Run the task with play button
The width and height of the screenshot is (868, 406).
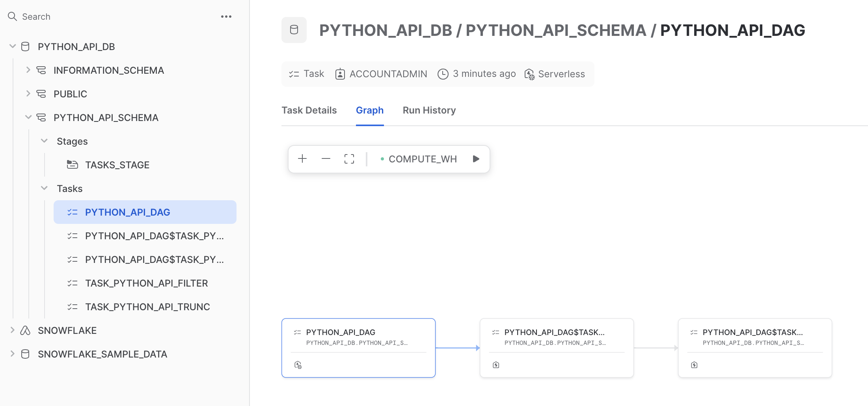click(476, 159)
